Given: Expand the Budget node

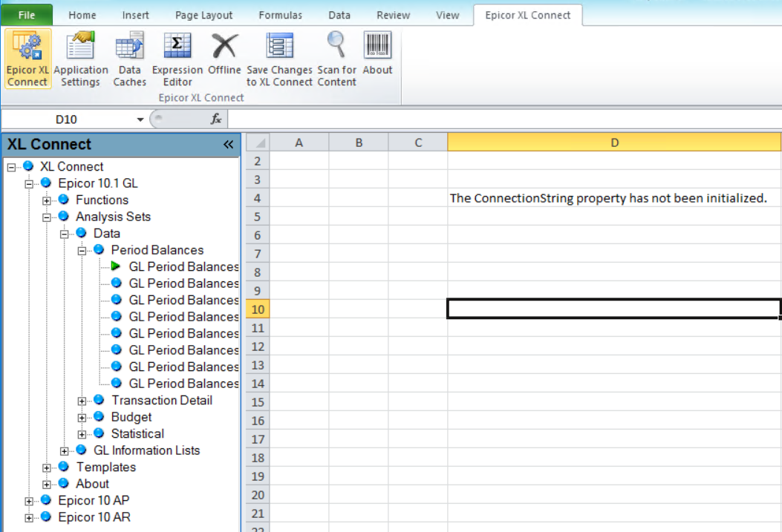Looking at the screenshot, I should point(82,418).
